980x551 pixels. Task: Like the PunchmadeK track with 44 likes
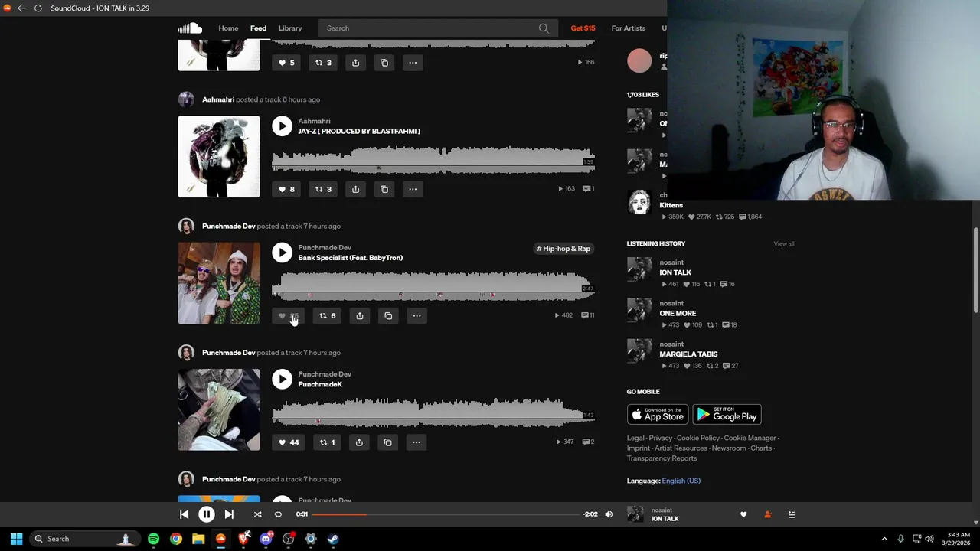289,442
